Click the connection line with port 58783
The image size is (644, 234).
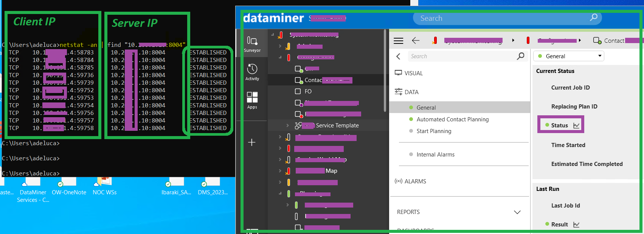click(x=117, y=52)
